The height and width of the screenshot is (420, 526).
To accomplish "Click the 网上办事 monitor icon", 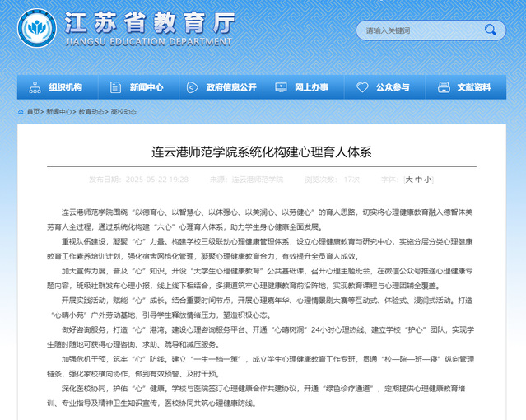I will click(282, 87).
